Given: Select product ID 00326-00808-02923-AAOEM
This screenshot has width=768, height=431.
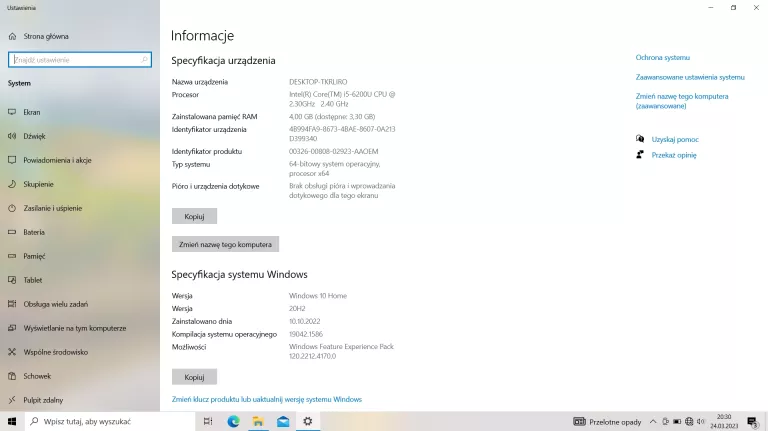Looking at the screenshot, I should [x=334, y=151].
